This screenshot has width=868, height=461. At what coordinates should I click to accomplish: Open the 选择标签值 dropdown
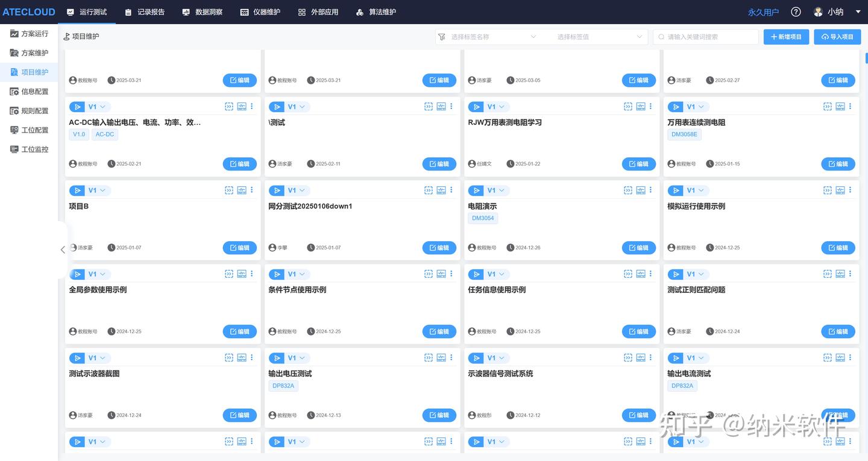(x=597, y=37)
